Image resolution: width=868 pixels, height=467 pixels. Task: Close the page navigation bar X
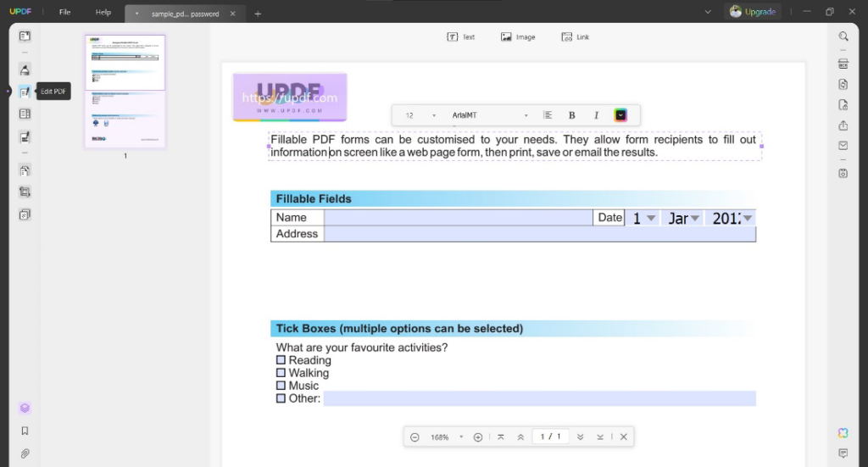coord(623,437)
